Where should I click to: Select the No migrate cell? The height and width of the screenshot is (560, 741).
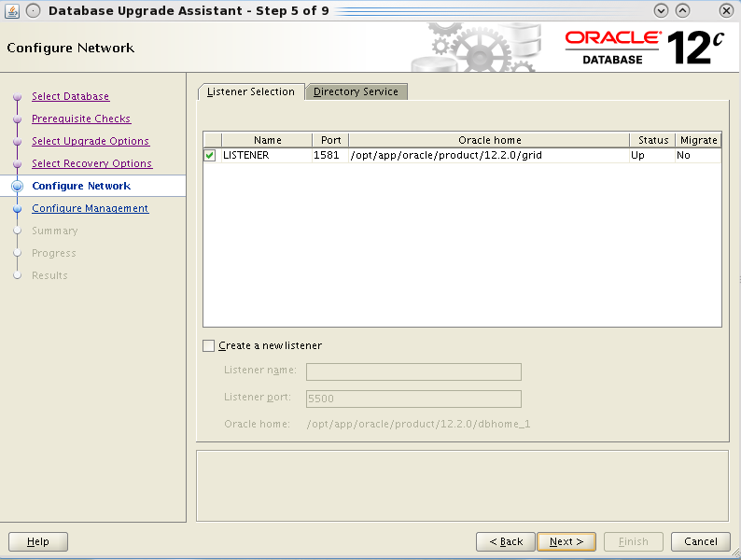point(698,155)
